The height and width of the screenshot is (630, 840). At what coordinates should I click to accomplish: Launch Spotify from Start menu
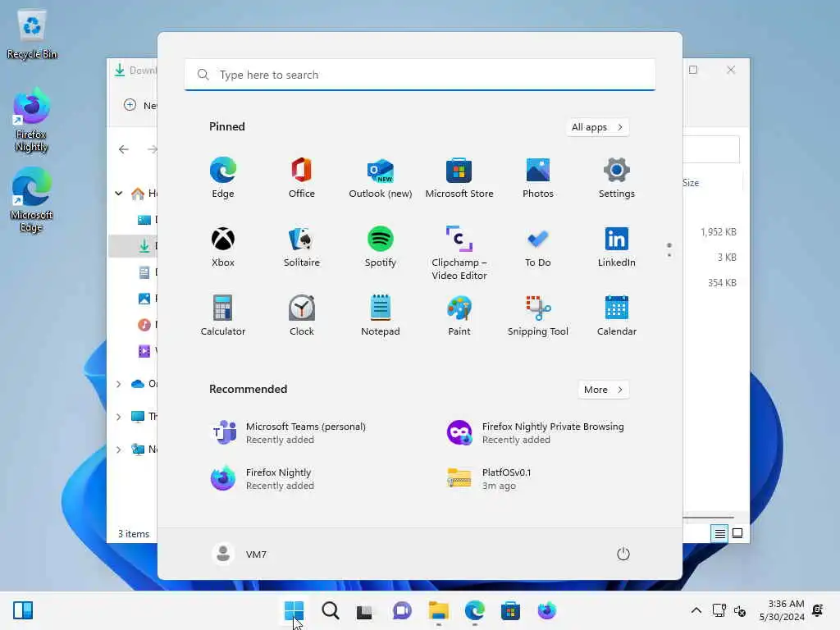(381, 247)
